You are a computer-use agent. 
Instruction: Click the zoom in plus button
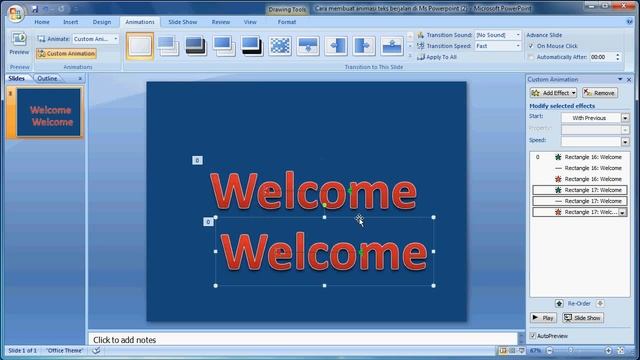608,351
